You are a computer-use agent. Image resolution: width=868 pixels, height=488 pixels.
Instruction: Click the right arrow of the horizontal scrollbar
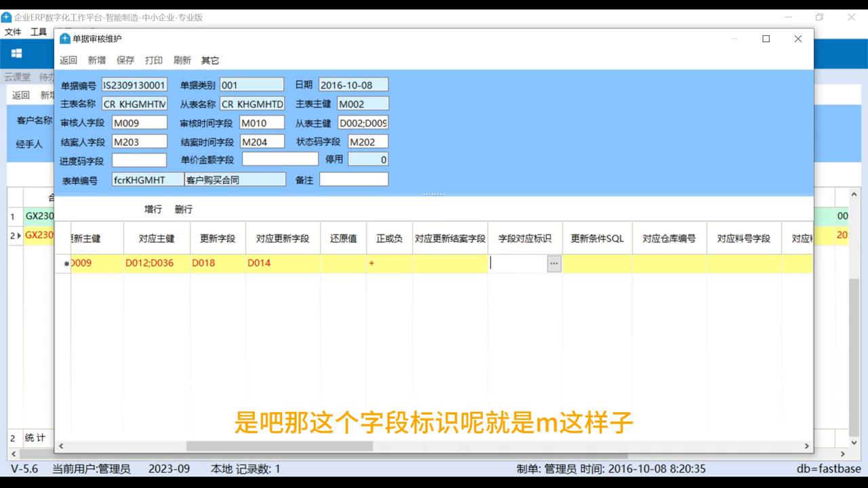[x=806, y=446]
